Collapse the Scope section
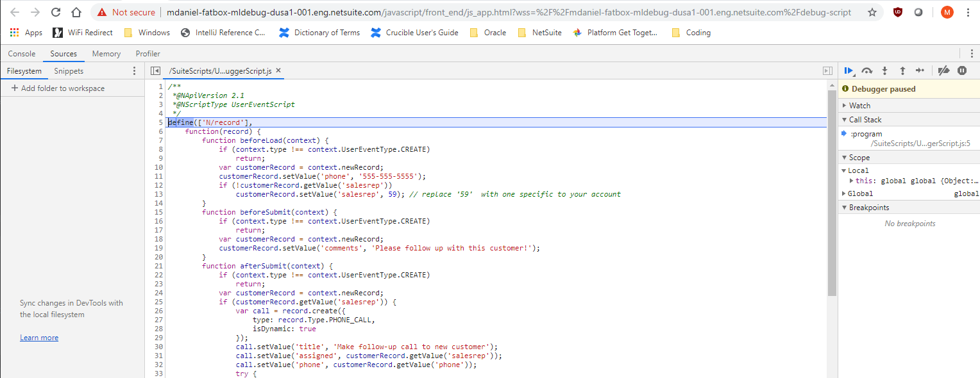Image resolution: width=980 pixels, height=378 pixels. (x=909, y=158)
